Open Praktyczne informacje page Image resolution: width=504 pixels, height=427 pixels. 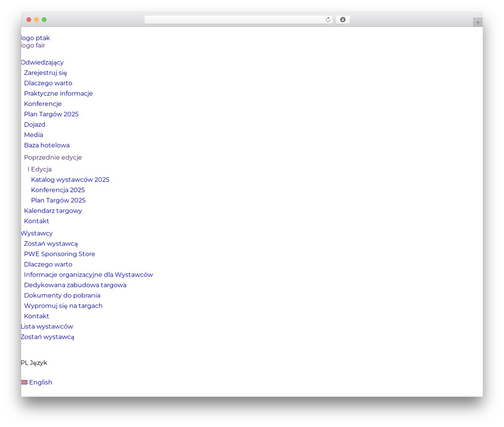point(58,93)
